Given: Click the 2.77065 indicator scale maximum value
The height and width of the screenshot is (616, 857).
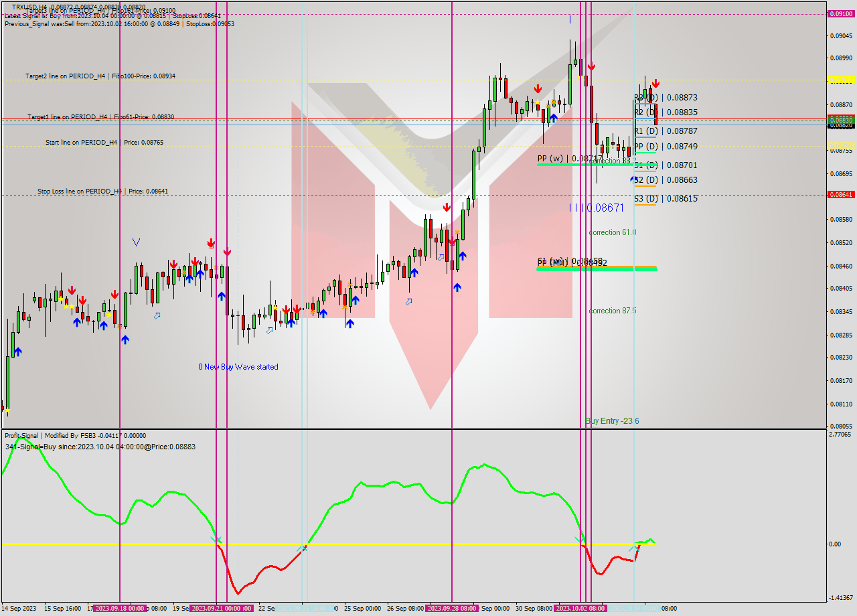Looking at the screenshot, I should click(x=841, y=435).
